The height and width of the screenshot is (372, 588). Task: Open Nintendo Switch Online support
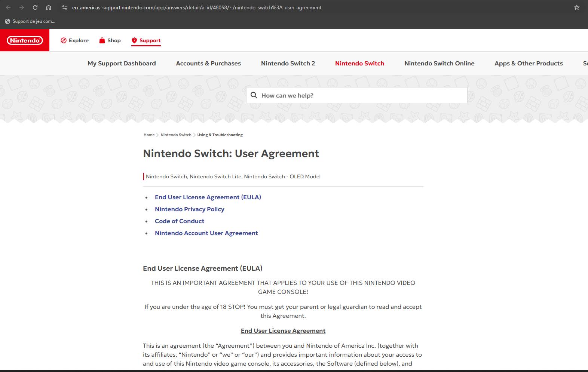439,64
